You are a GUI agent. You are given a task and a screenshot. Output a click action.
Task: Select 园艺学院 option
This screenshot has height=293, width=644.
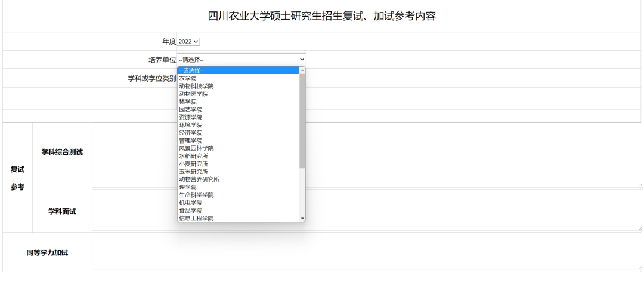click(191, 109)
